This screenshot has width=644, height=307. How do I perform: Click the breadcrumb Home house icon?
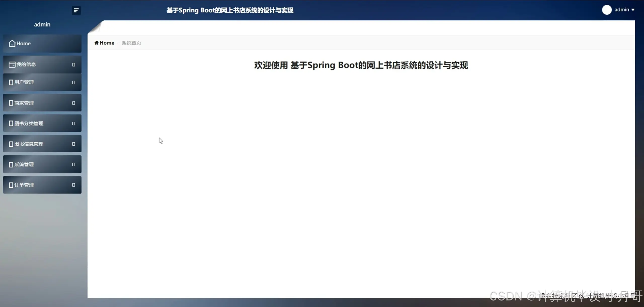coord(96,43)
